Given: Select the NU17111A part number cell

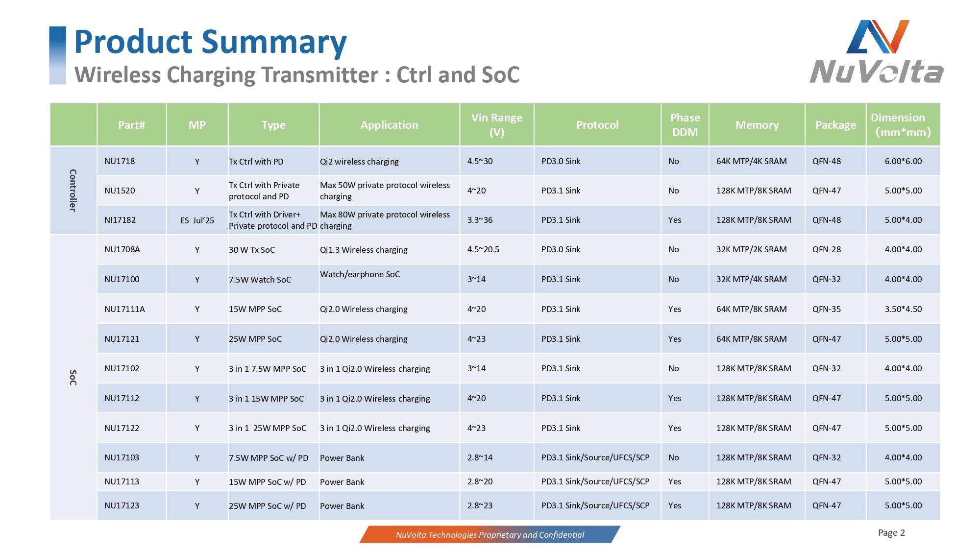Looking at the screenshot, I should [124, 309].
